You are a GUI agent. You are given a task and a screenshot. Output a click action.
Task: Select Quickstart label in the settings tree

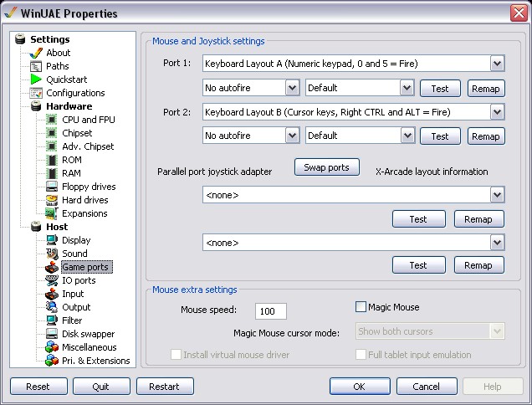pyautogui.click(x=67, y=79)
